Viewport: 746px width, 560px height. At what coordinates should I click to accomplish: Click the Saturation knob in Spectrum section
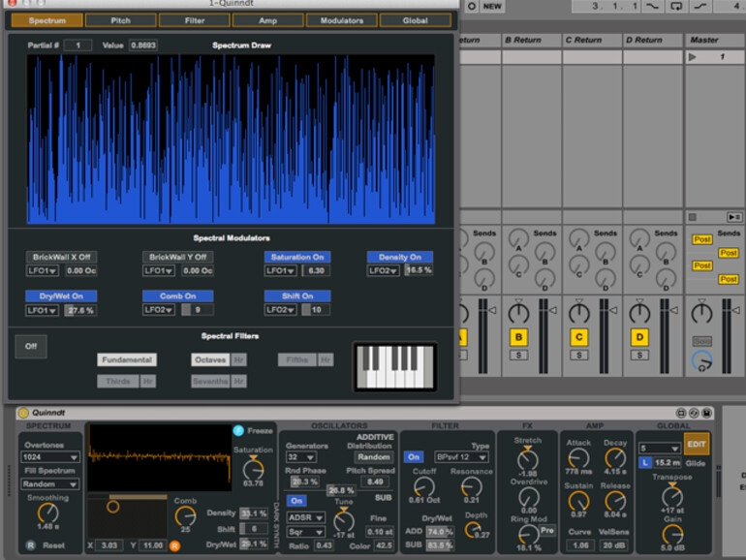tap(253, 469)
